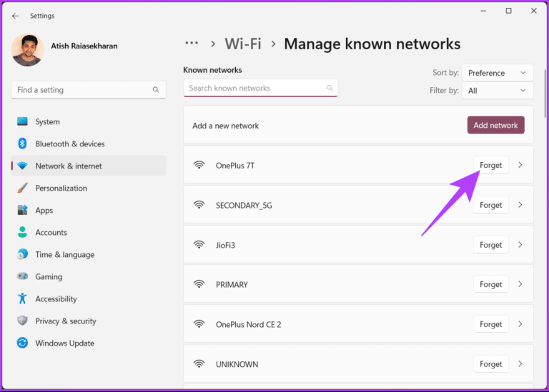Click the user profile picture
The image size is (549, 392).
pyautogui.click(x=28, y=50)
